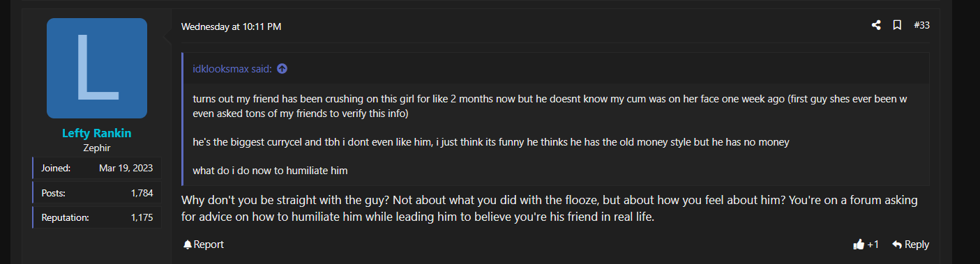Click the share icon on post #33
Screen dimensions: 980x264
coord(876,25)
